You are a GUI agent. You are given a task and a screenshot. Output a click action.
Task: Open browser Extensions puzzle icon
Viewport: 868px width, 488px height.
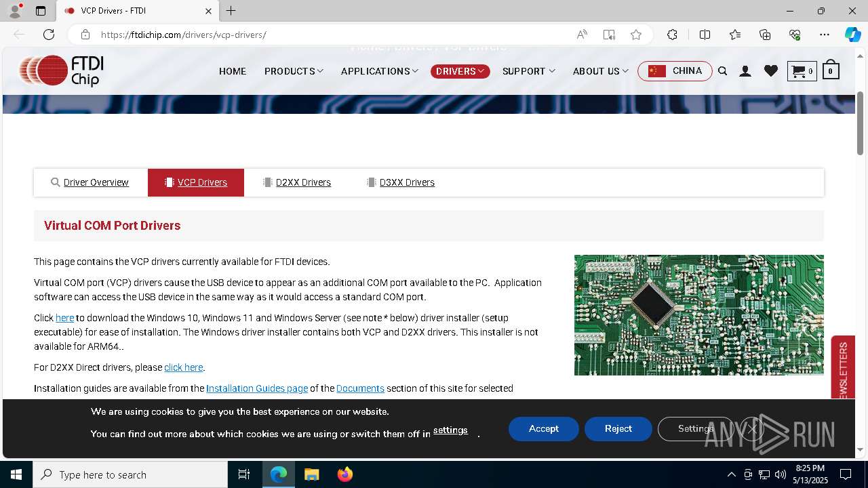pos(672,35)
